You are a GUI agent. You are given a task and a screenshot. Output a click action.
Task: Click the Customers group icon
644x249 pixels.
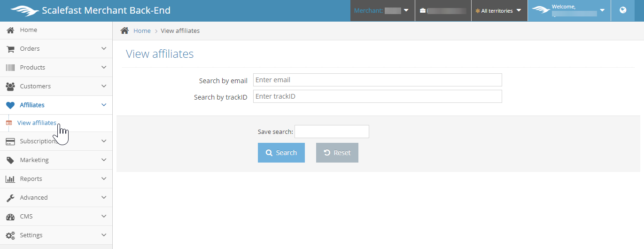10,86
